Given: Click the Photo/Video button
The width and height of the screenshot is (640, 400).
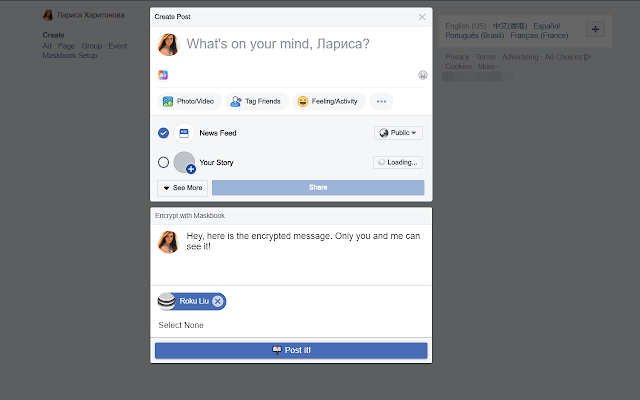Looking at the screenshot, I should pos(189,101).
